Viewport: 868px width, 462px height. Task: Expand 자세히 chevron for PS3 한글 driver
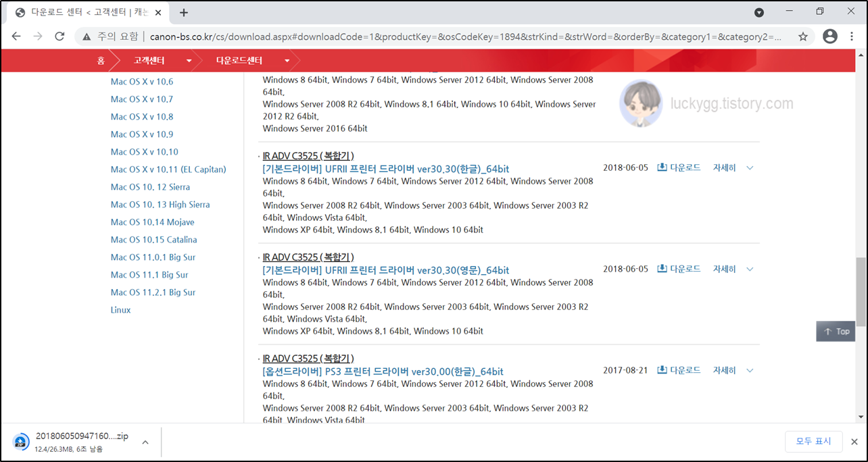coord(750,370)
